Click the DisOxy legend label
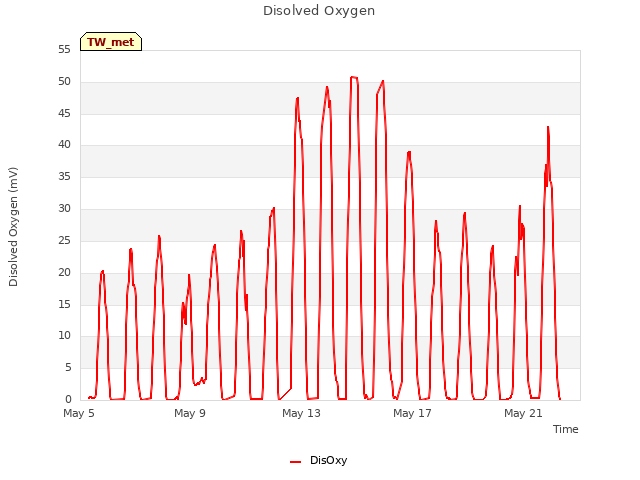640x480 pixels. tap(328, 460)
